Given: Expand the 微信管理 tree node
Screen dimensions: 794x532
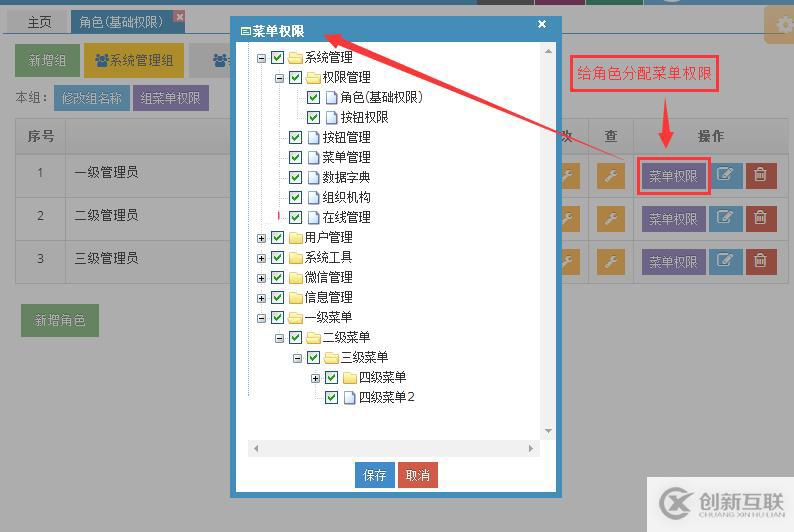Looking at the screenshot, I should point(261,278).
